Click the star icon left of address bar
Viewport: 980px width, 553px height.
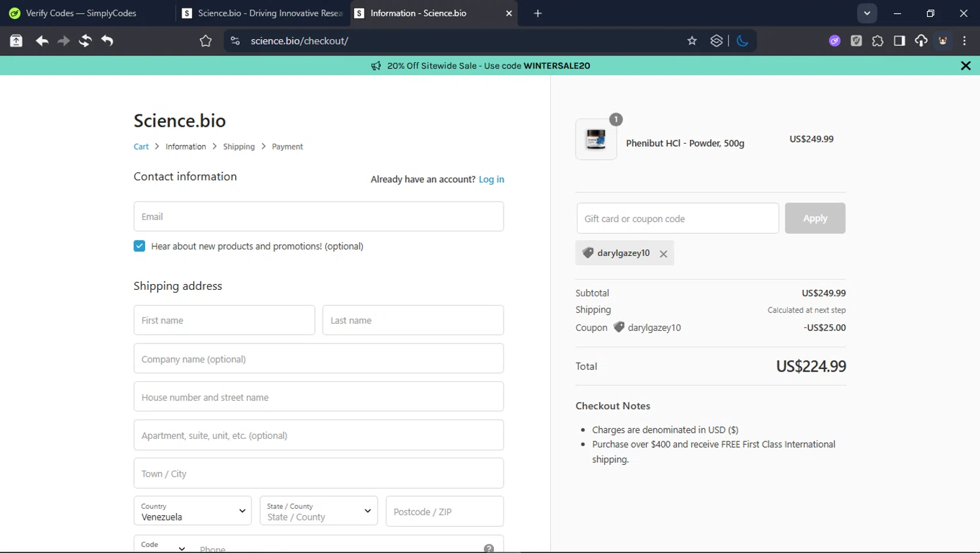(206, 41)
